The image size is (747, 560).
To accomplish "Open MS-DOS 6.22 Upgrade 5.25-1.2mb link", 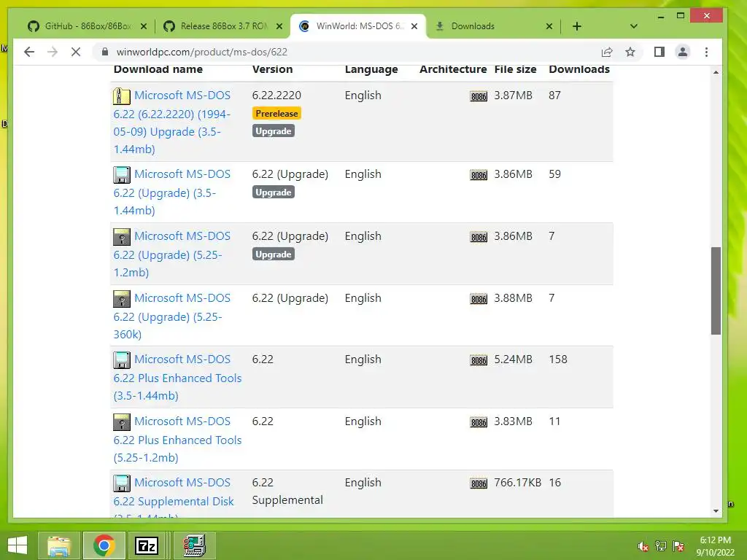I will coord(172,254).
